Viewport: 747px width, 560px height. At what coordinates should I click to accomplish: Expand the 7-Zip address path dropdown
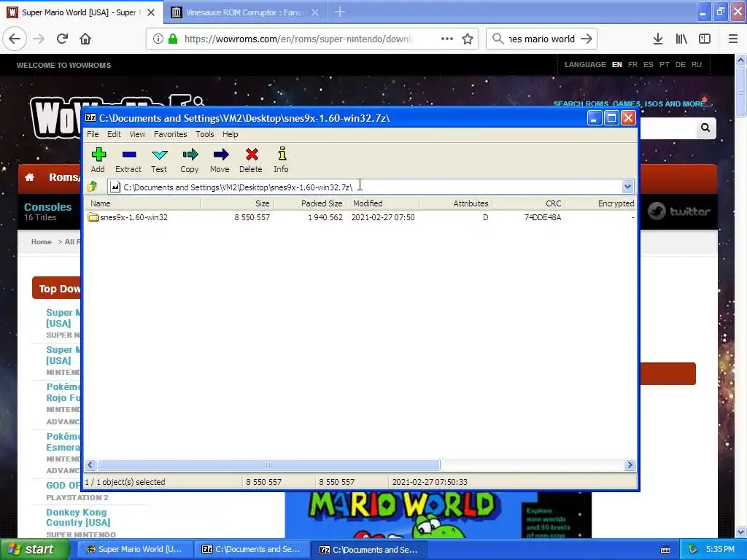coord(627,187)
